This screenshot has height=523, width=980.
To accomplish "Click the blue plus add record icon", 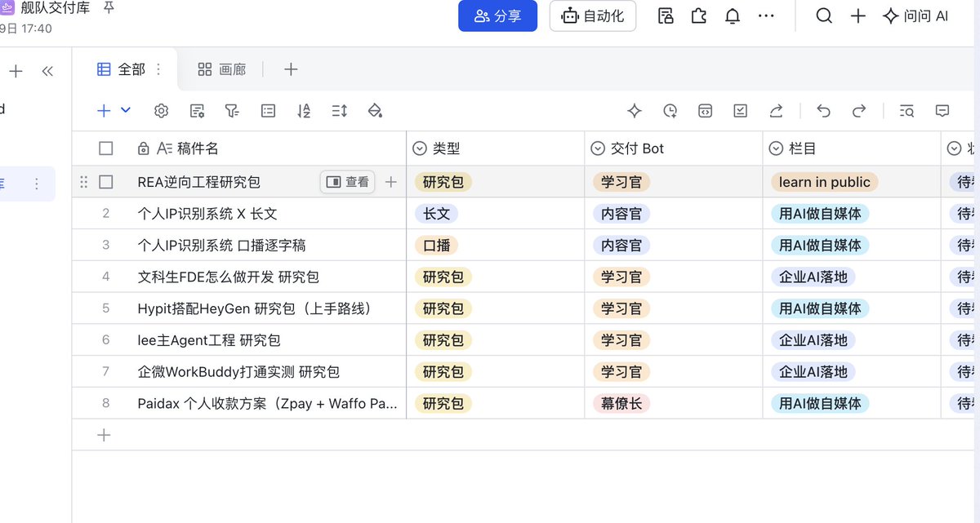I will pos(104,111).
